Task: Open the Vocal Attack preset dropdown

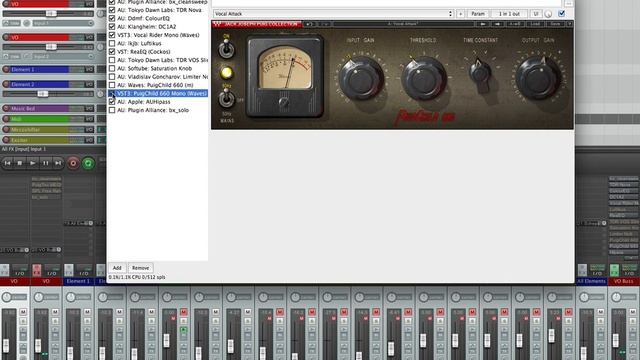Action: (333, 13)
